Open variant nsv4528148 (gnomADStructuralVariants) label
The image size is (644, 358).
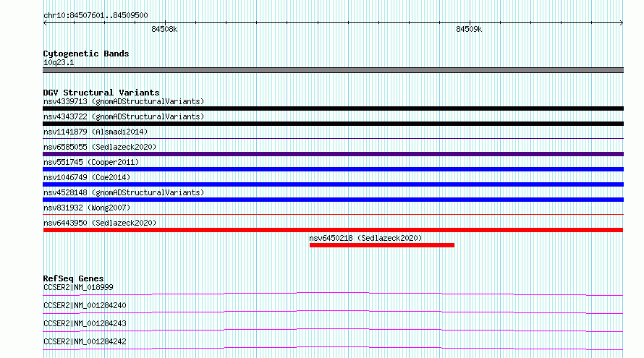click(x=124, y=192)
